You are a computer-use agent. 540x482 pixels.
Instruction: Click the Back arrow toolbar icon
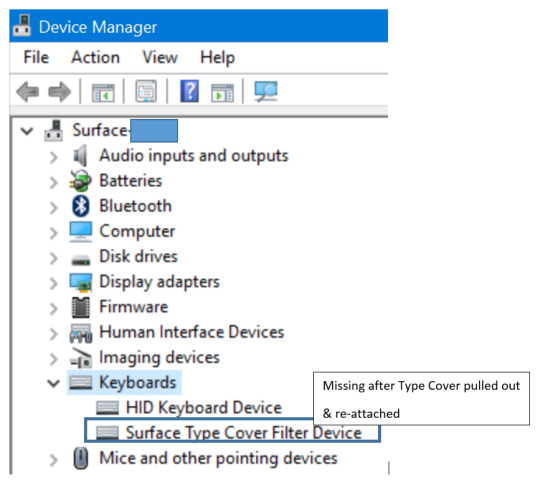28,92
